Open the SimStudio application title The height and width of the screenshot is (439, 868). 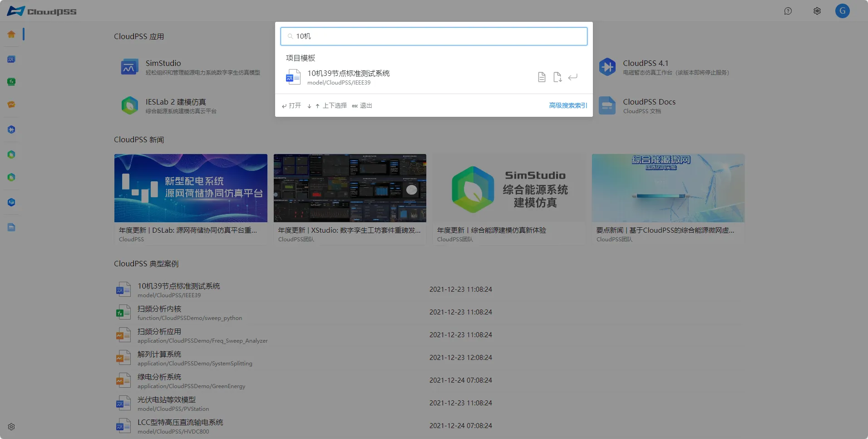point(163,63)
